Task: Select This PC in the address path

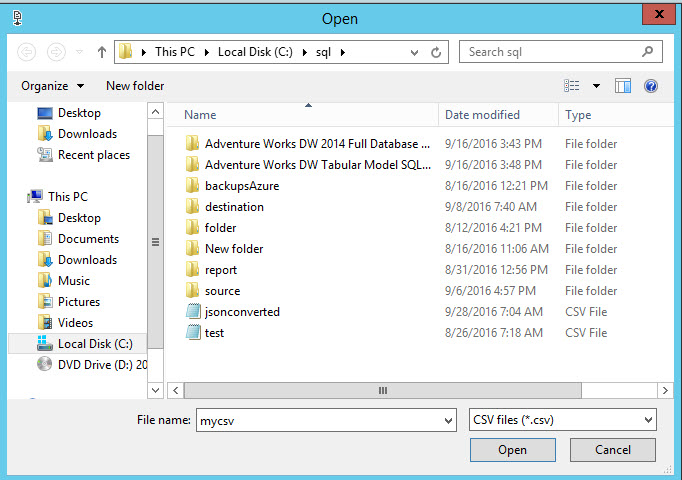Action: 175,52
